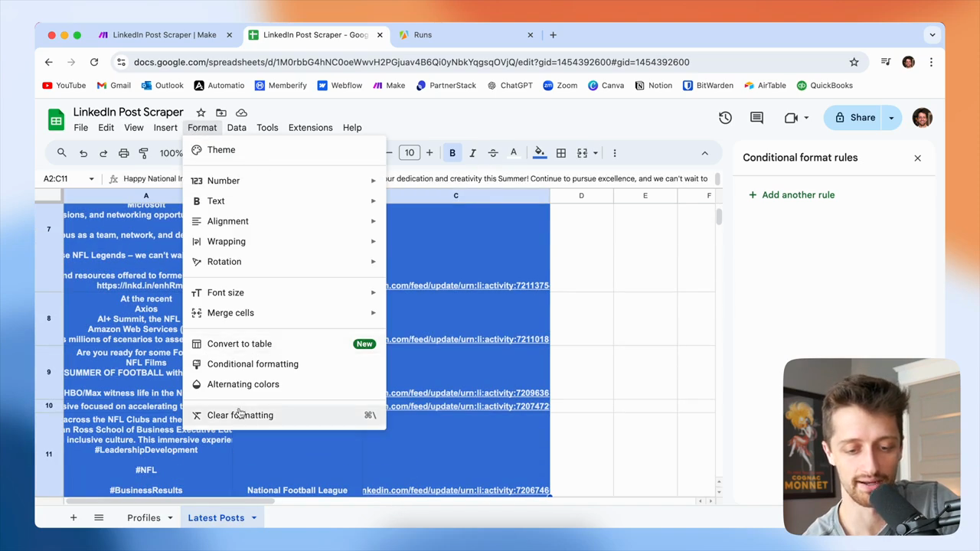Select Convert to table option

285,344
